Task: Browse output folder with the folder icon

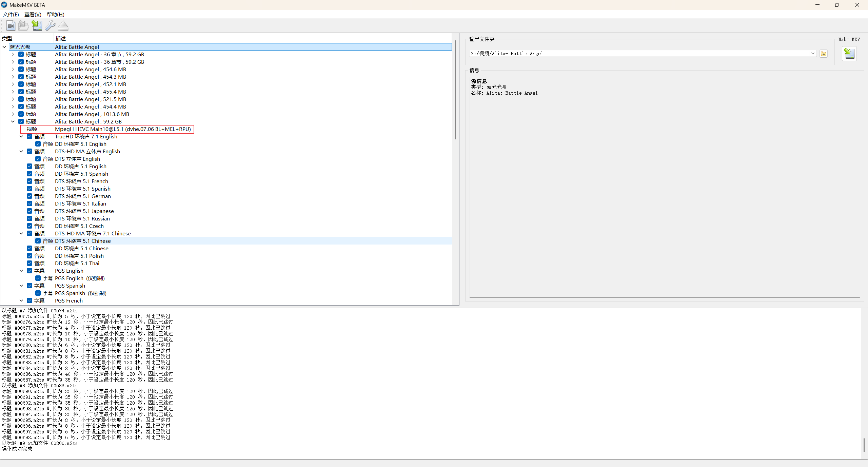Action: 824,54
